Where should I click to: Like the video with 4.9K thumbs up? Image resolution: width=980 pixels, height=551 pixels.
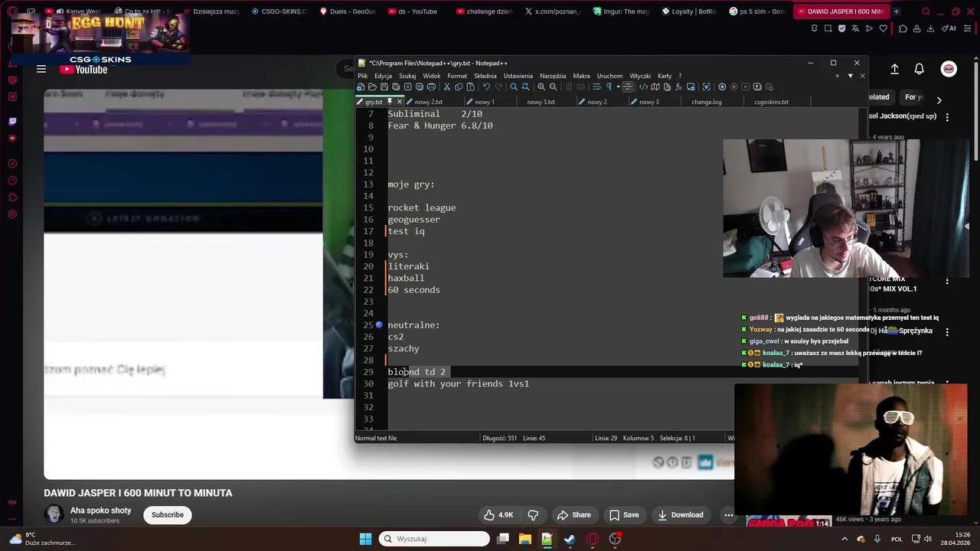coord(498,515)
